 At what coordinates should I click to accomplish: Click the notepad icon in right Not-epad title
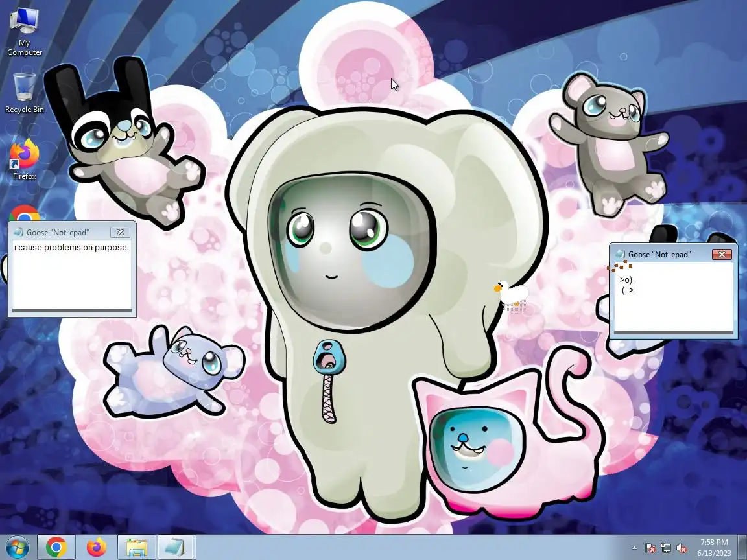(621, 254)
